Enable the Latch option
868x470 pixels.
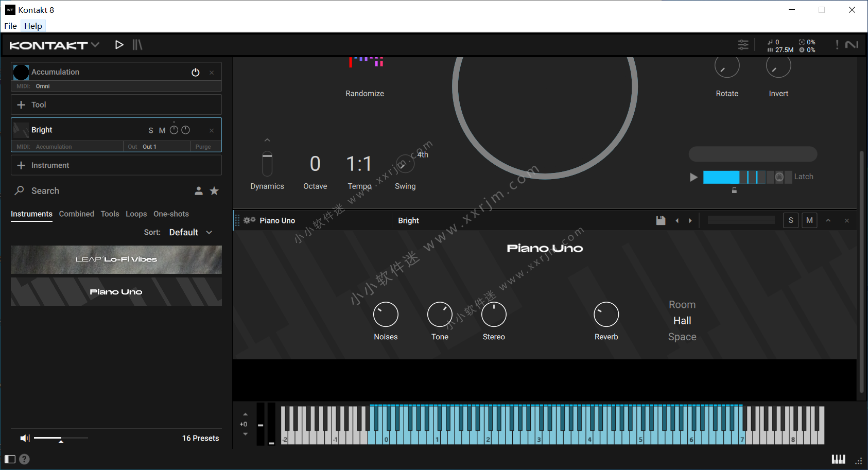[803, 177]
